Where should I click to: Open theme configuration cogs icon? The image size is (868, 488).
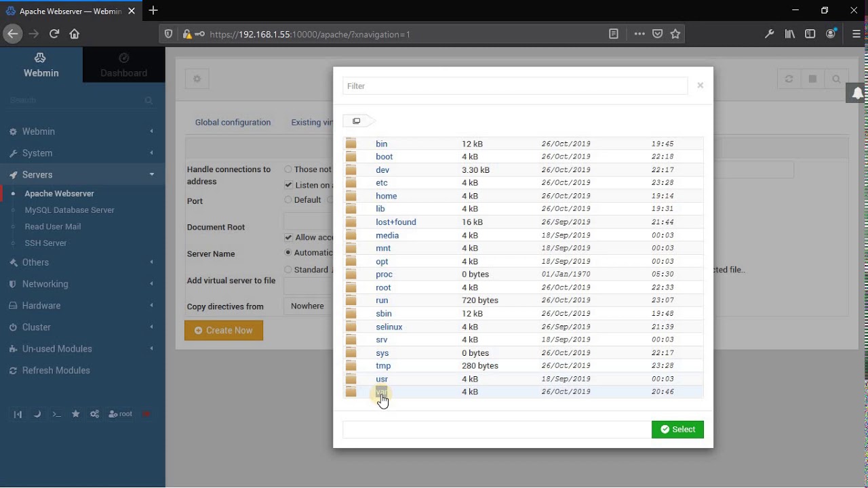95,414
